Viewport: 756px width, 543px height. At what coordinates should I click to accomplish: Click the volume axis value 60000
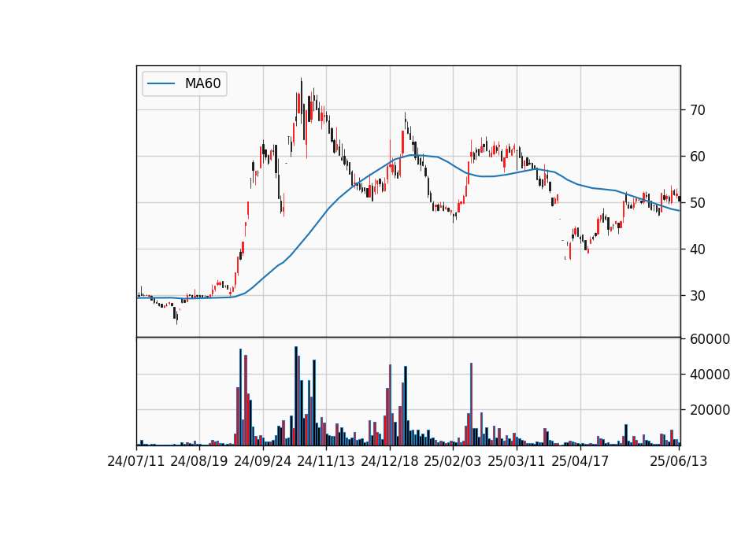click(x=710, y=339)
